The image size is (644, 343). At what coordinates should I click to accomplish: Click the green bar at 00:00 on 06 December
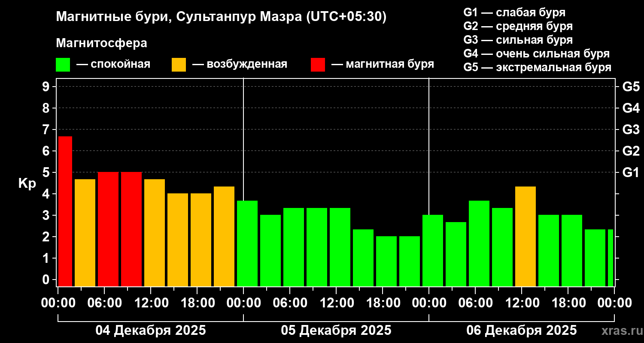tap(433, 251)
